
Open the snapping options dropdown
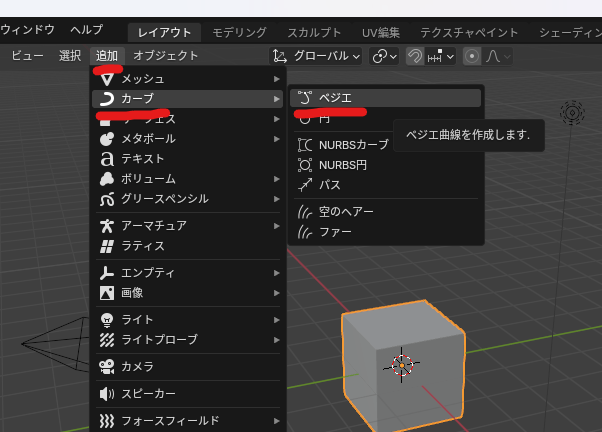441,56
